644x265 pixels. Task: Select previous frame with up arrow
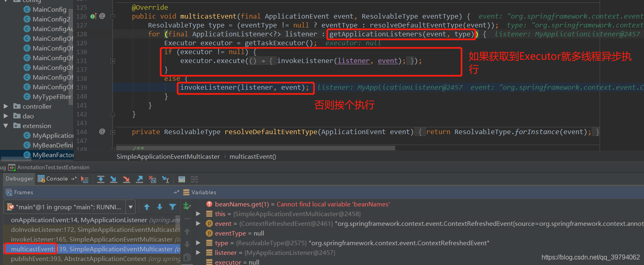(147, 207)
